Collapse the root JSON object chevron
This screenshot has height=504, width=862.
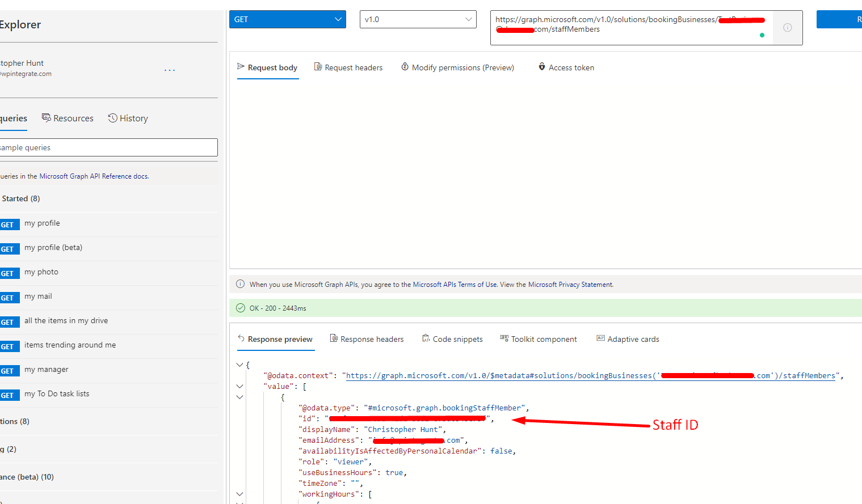tap(239, 365)
